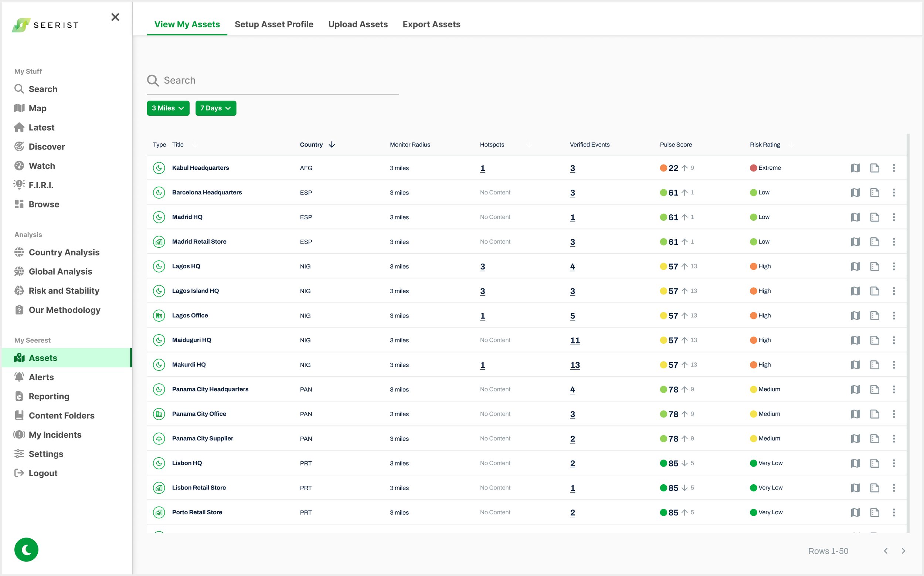Switch to Export Assets tab

coord(431,24)
